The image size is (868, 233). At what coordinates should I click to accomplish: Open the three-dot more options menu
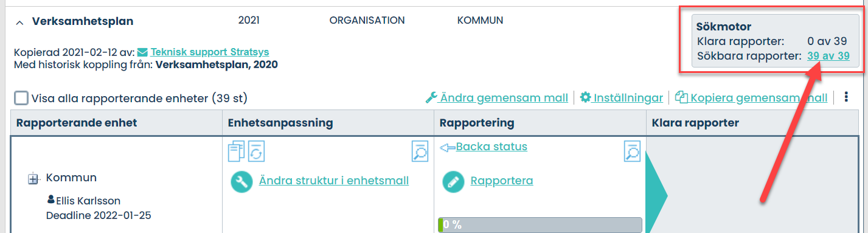point(846,97)
